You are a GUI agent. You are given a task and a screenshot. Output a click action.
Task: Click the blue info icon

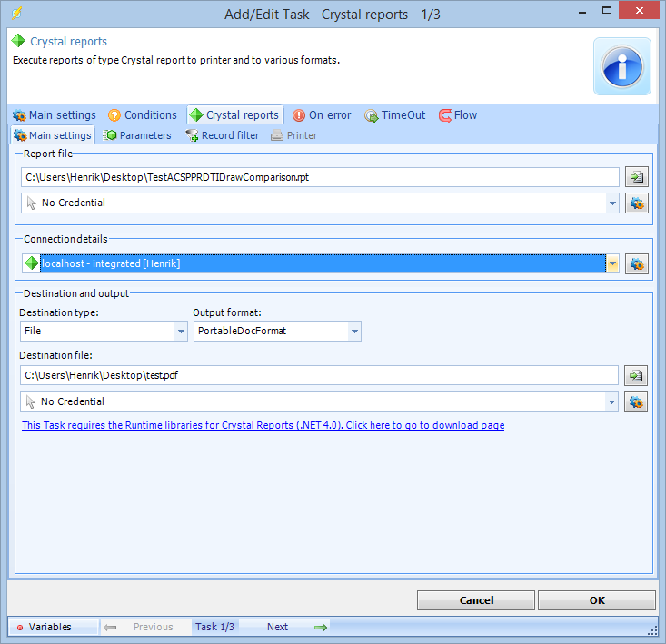click(x=622, y=66)
